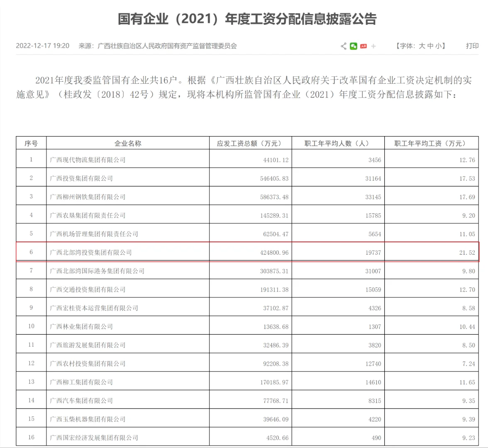
Task: Click the row number 16 cell
Action: 31,437
